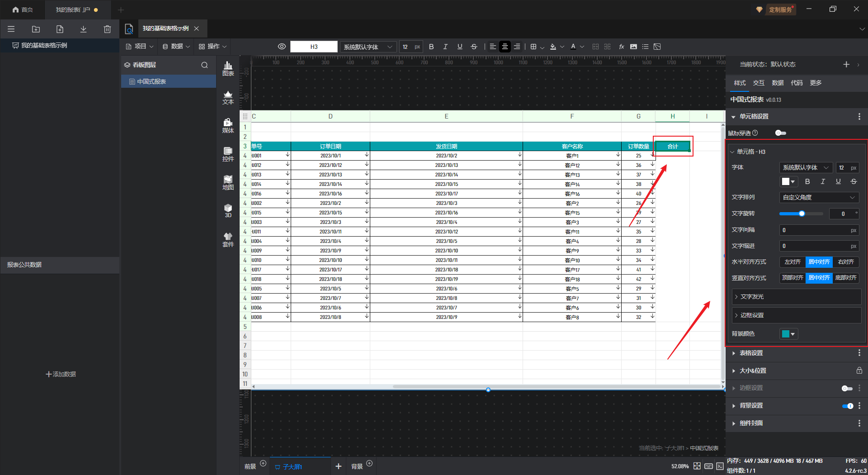Expand the 表格设置 section

(751, 353)
